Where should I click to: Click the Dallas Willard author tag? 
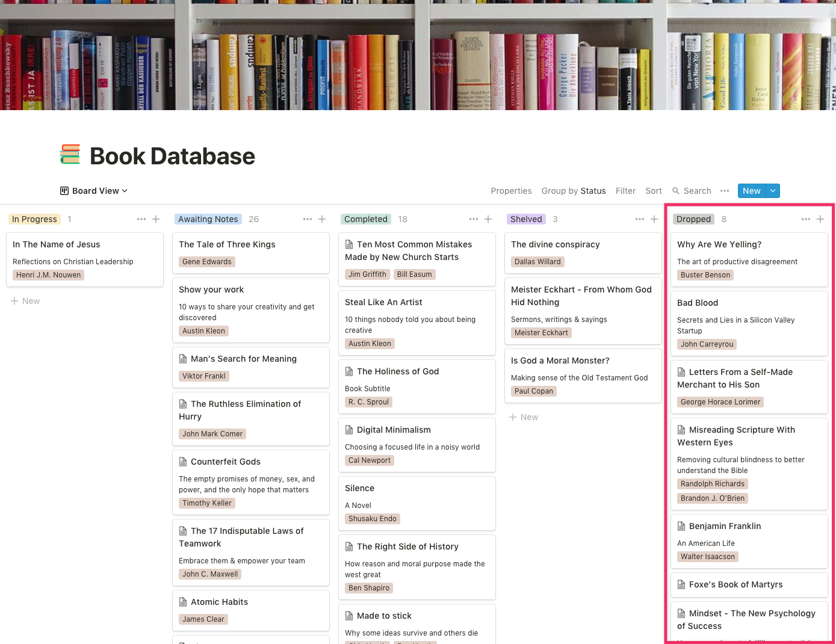(x=537, y=262)
